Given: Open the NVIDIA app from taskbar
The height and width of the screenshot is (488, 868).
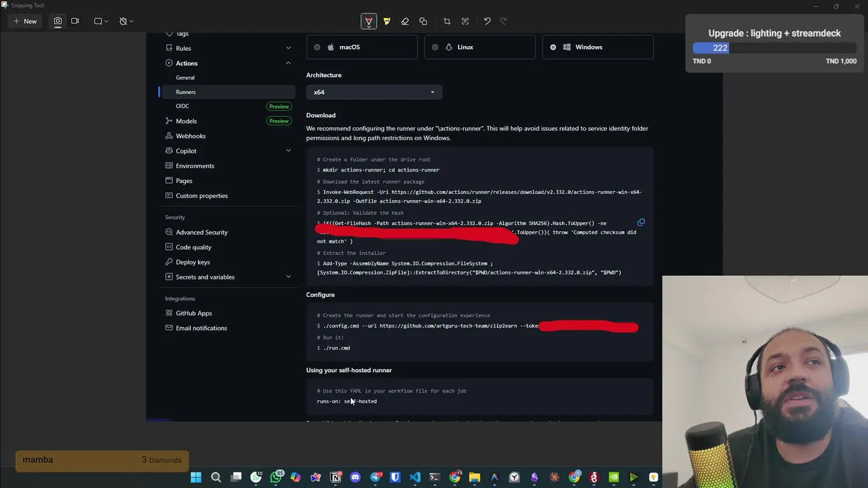Looking at the screenshot, I should pyautogui.click(x=614, y=478).
